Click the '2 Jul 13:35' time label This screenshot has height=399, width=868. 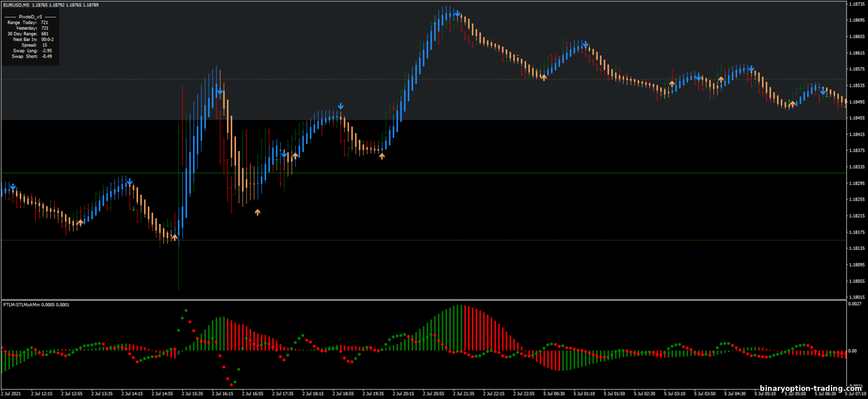[102, 394]
